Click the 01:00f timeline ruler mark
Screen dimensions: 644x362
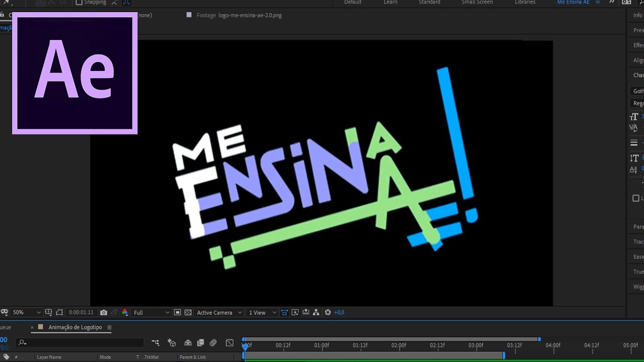click(x=321, y=345)
